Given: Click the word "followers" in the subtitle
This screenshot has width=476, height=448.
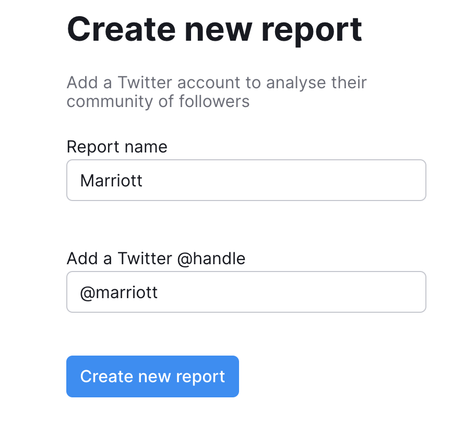Looking at the screenshot, I should (213, 101).
